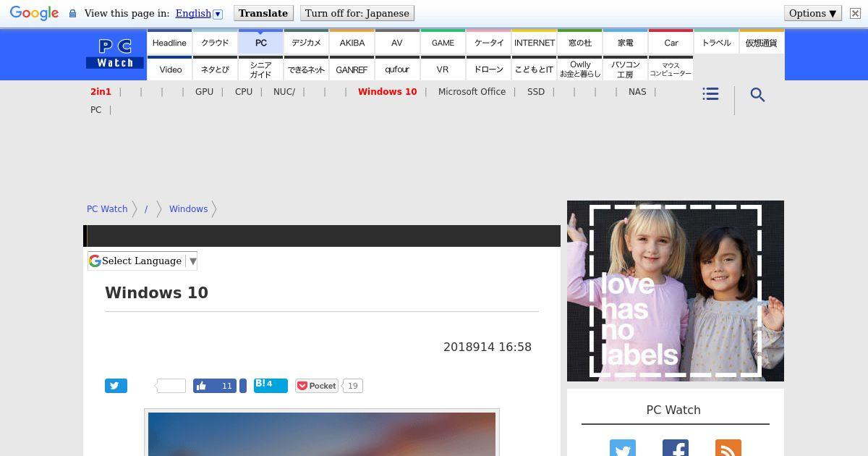Image resolution: width=868 pixels, height=456 pixels.
Task: Click the Hatena Bookmark B! button
Action: tap(271, 385)
